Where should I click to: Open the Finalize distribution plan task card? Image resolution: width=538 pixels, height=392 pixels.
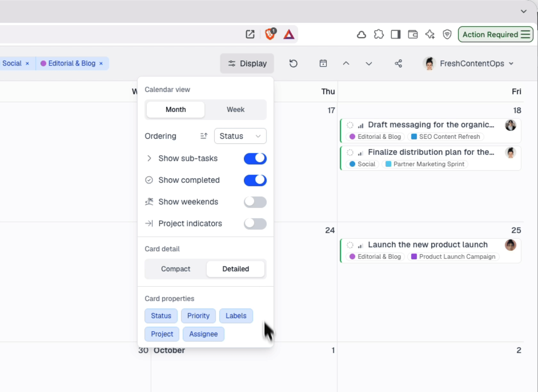(x=430, y=158)
